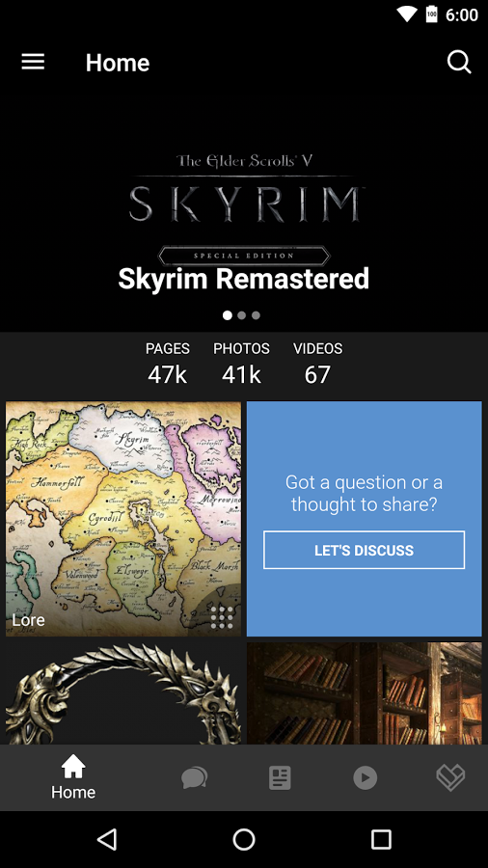Select the second carousel page dot

click(x=242, y=315)
